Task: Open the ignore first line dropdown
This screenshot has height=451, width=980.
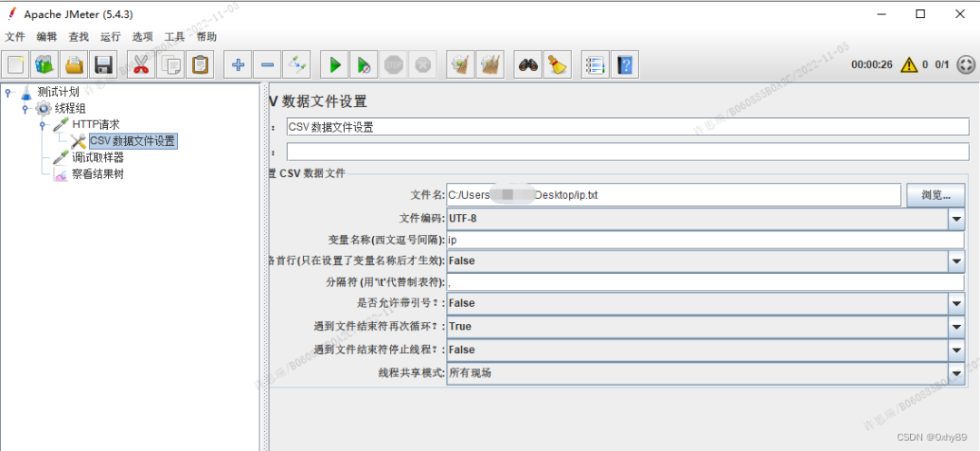Action: click(x=956, y=261)
